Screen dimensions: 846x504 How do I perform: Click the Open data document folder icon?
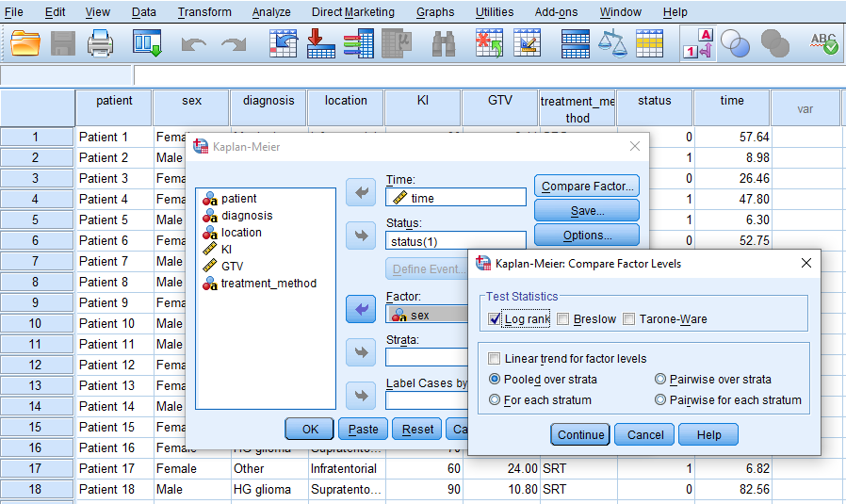coord(24,43)
